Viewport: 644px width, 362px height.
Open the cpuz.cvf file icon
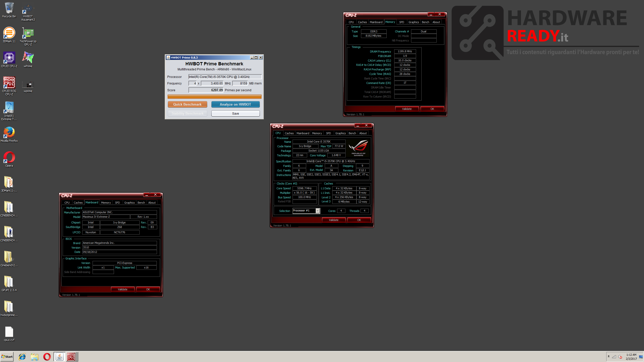click(x=9, y=333)
